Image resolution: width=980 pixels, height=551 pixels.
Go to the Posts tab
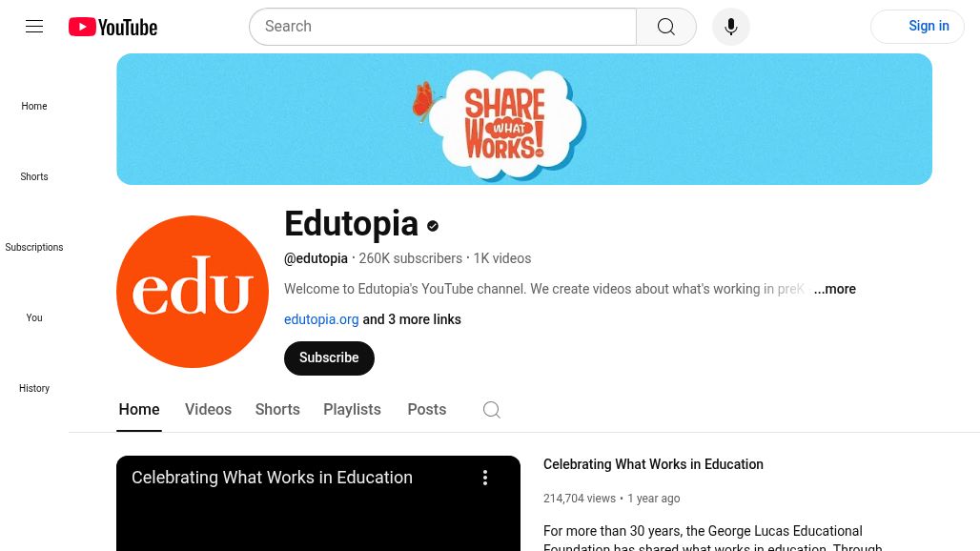coord(427,409)
